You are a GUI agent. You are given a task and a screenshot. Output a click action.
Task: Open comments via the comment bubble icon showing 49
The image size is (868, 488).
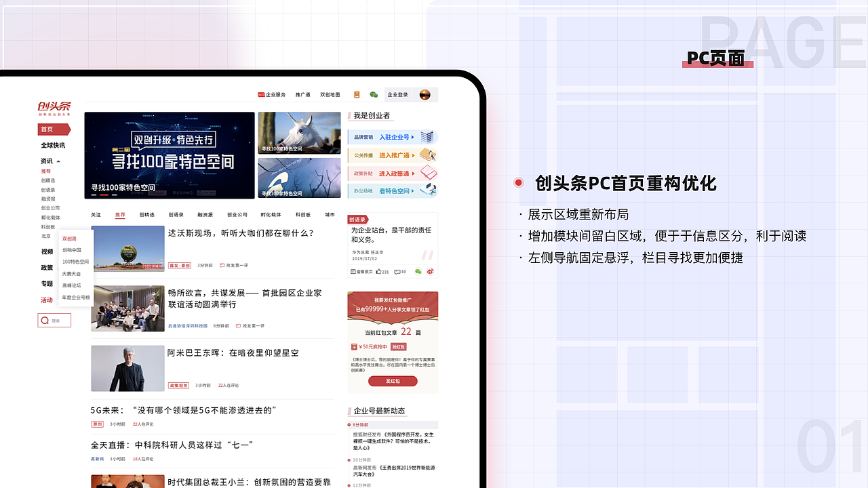[x=399, y=272]
